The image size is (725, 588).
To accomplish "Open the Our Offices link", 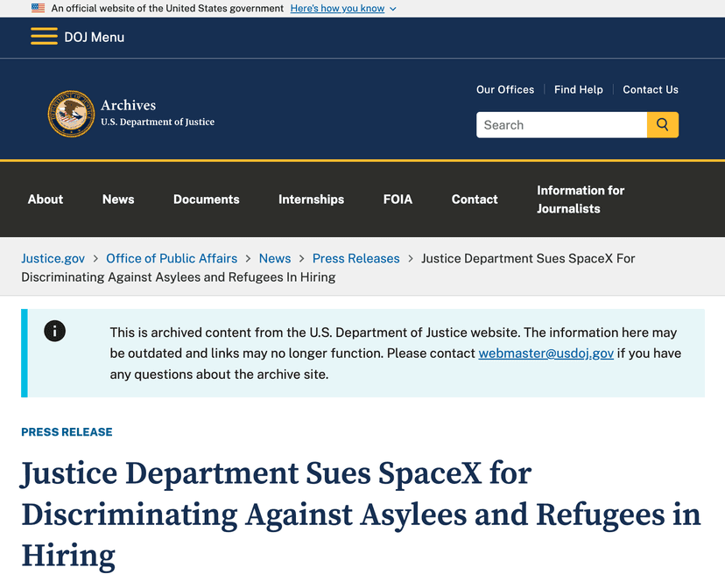I will pos(505,89).
